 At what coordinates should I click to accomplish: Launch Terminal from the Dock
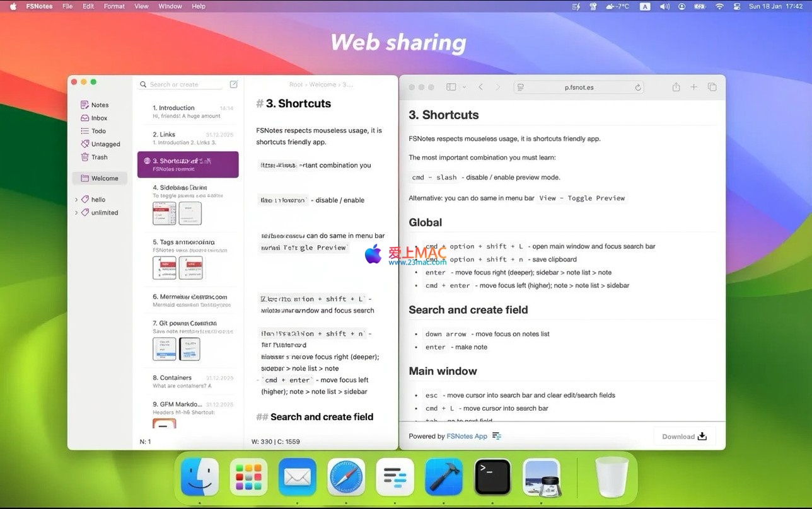[492, 477]
